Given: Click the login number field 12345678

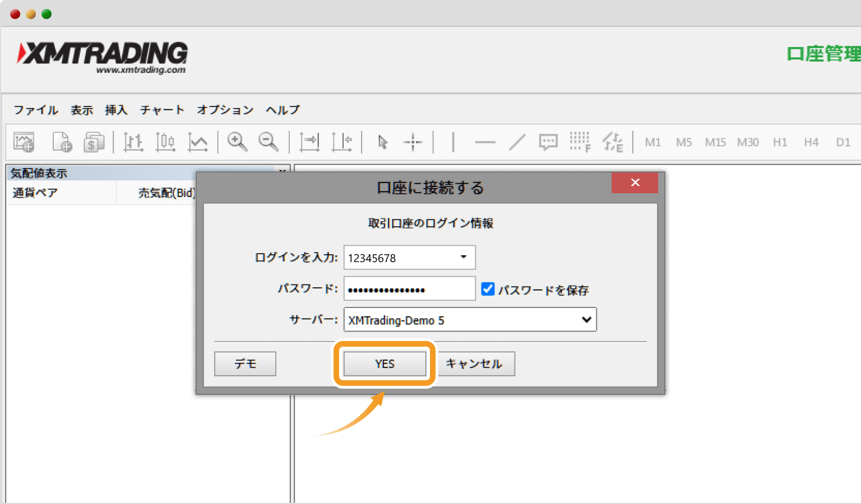Looking at the screenshot, I should pos(410,258).
